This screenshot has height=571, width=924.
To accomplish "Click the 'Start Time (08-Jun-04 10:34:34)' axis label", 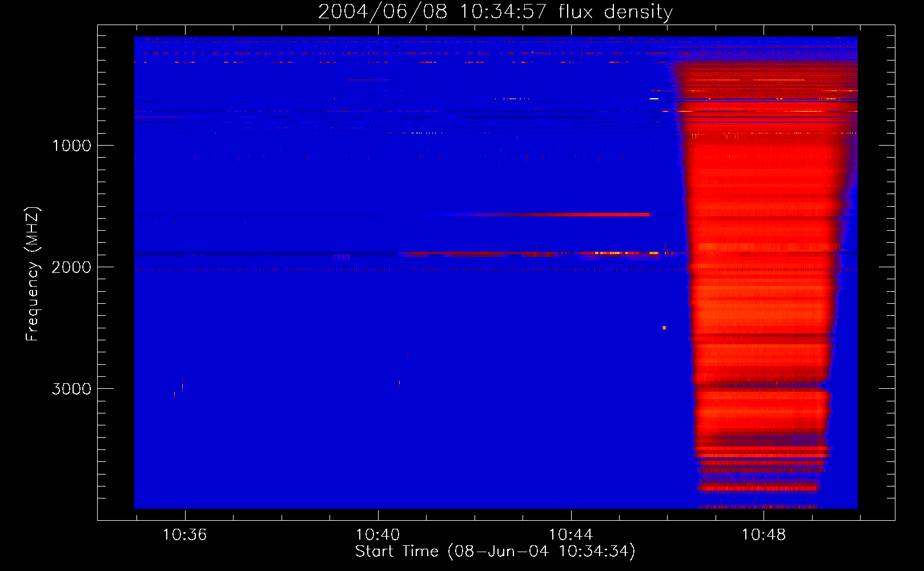I will point(495,552).
